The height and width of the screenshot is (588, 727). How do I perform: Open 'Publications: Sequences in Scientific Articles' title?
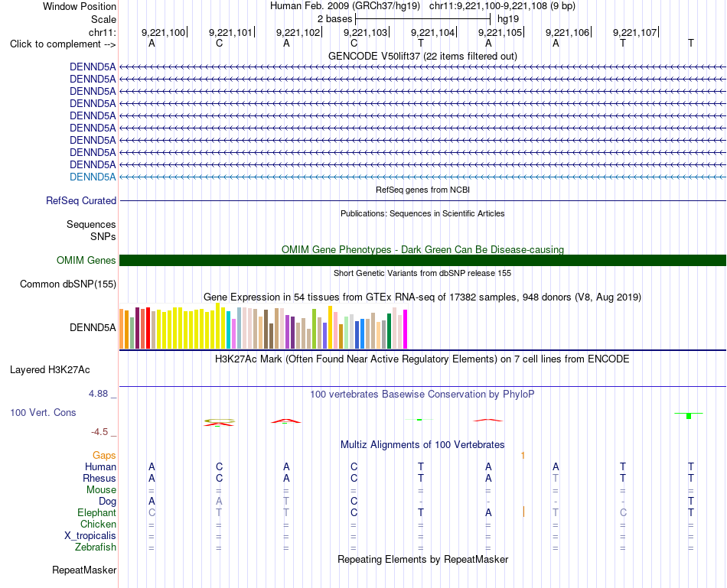tap(422, 213)
